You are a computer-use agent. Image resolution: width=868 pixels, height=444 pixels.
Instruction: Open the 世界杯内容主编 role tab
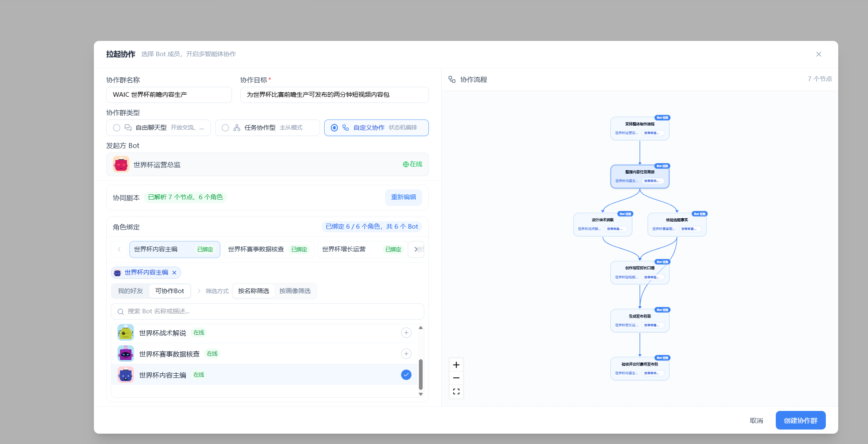pyautogui.click(x=175, y=249)
